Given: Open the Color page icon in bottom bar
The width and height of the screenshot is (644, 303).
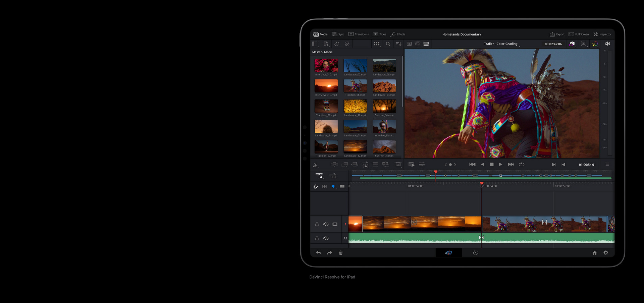Looking at the screenshot, I should (x=475, y=253).
